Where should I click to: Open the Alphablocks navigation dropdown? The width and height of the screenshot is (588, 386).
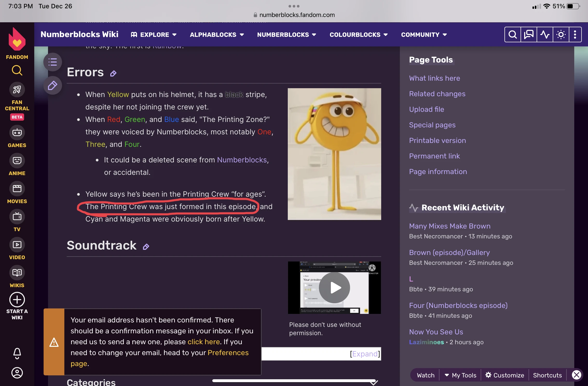click(217, 35)
